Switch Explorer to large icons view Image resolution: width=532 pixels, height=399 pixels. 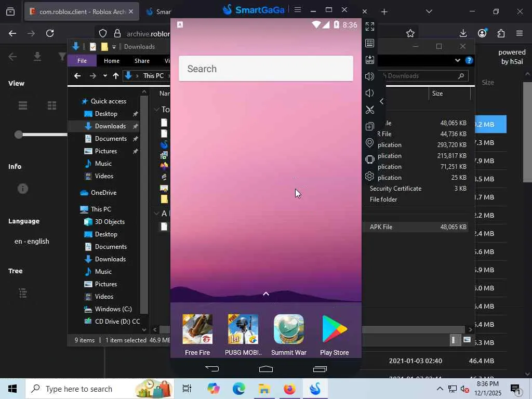[467, 340]
